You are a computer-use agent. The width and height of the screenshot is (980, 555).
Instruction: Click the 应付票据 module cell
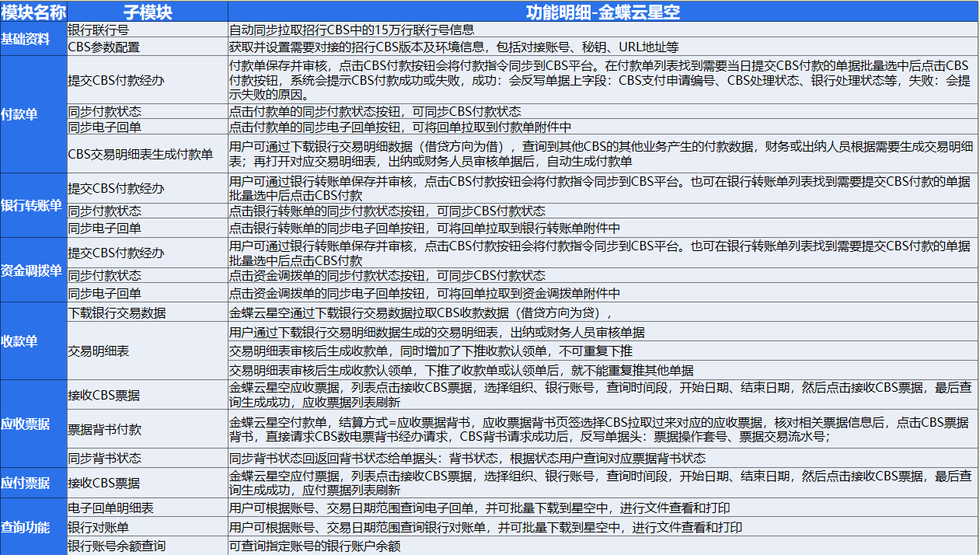33,482
